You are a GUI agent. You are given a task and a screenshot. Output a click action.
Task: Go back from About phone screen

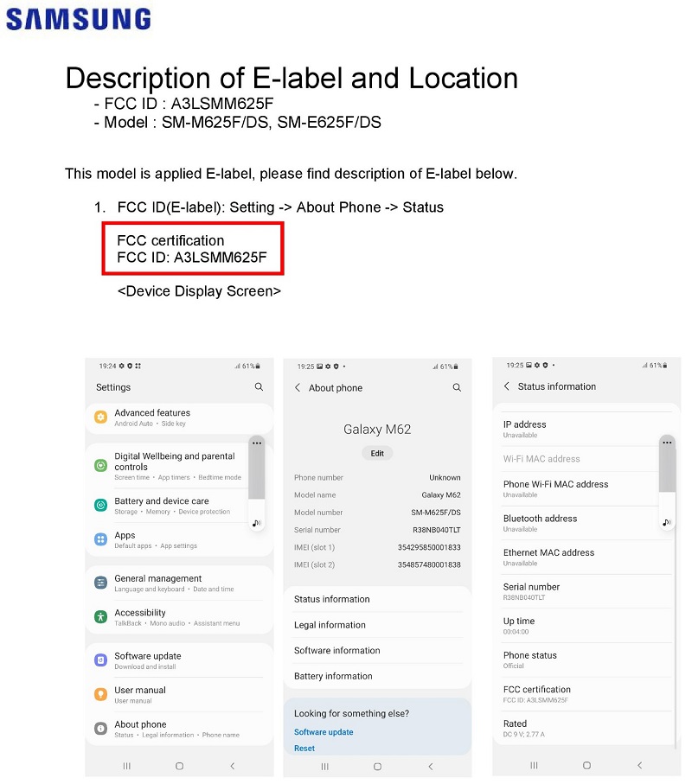pos(298,387)
